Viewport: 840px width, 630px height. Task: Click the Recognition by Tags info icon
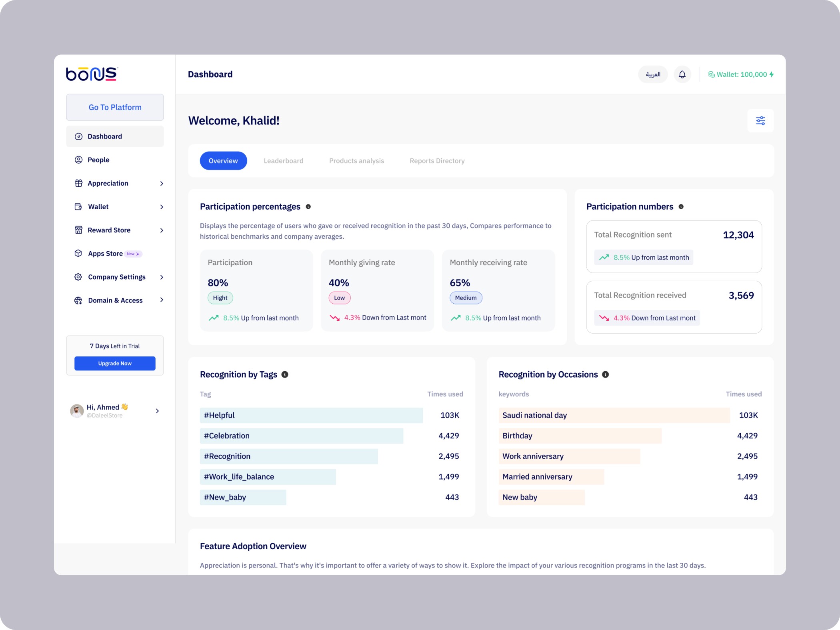tap(285, 374)
